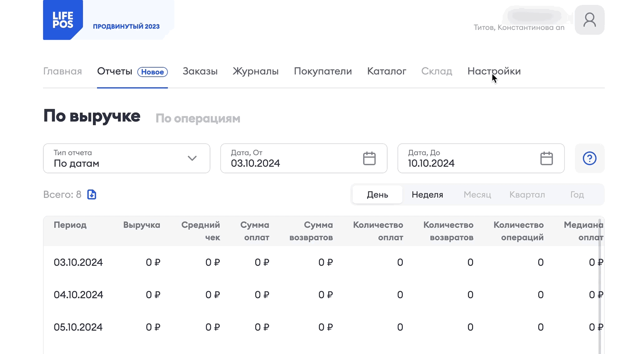644x354 pixels.
Task: Switch to the Заказы tab
Action: [200, 71]
